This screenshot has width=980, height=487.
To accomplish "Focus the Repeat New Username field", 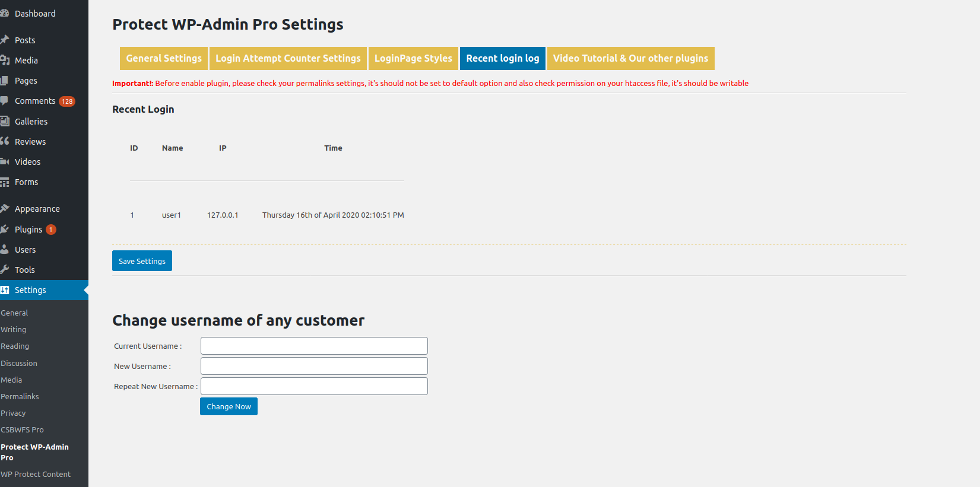I will click(314, 386).
